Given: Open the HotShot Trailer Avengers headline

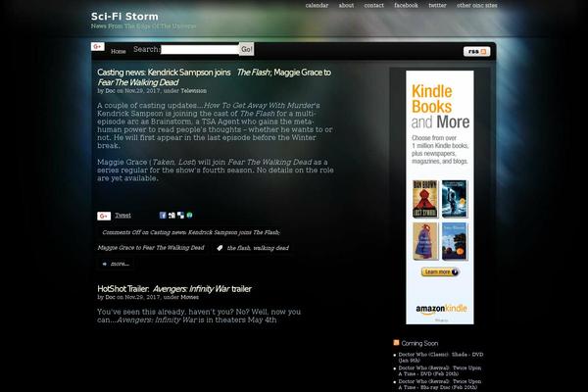Looking at the screenshot, I should tap(174, 289).
